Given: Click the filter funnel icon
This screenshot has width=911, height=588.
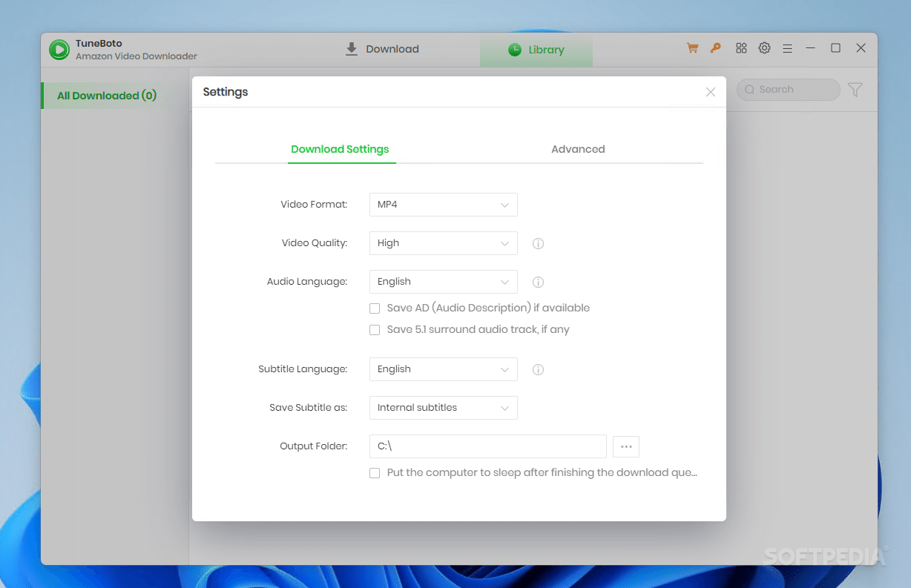Looking at the screenshot, I should 855,90.
